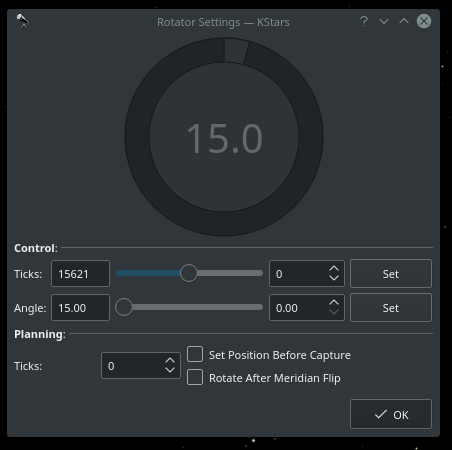Open the question mark help button

pos(364,22)
